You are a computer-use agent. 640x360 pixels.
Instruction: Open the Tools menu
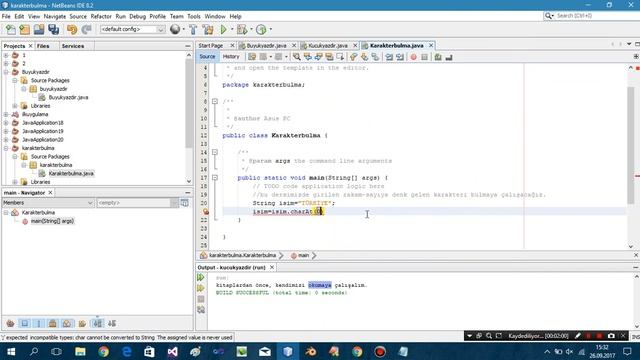[x=193, y=16]
